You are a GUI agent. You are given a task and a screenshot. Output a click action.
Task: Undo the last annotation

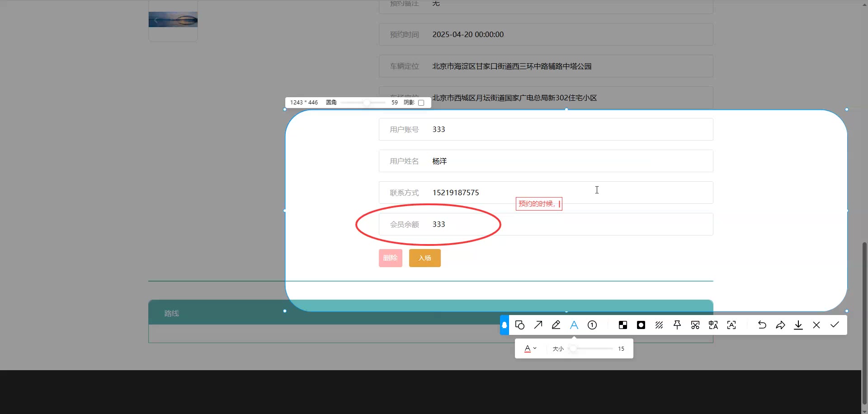(762, 325)
